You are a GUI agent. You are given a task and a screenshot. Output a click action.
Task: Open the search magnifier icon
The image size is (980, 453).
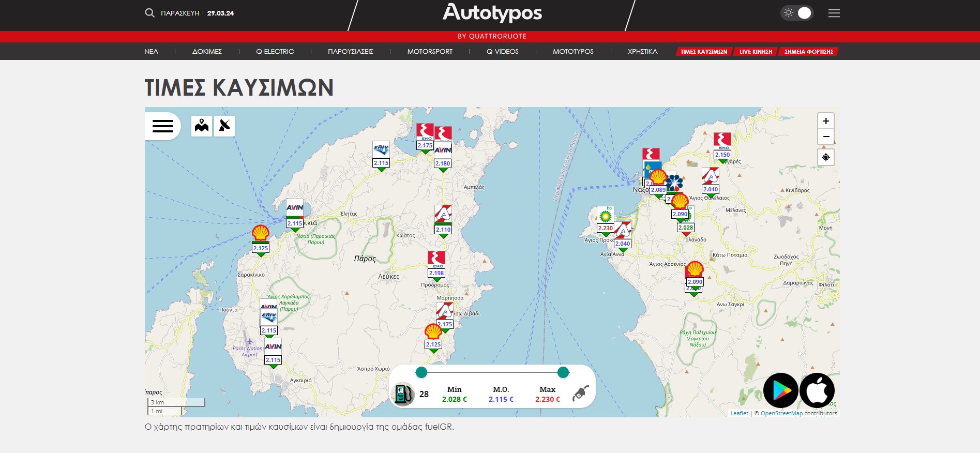[x=149, y=13]
